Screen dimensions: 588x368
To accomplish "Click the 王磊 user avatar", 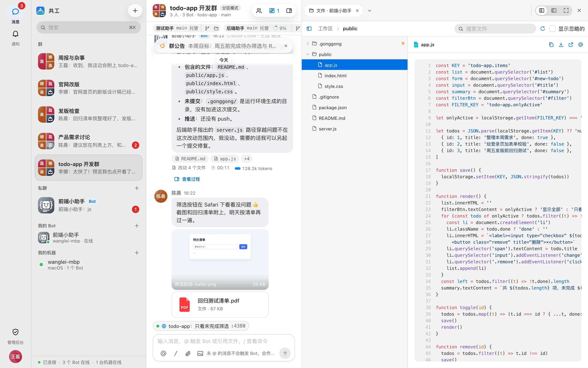I will (x=15, y=356).
